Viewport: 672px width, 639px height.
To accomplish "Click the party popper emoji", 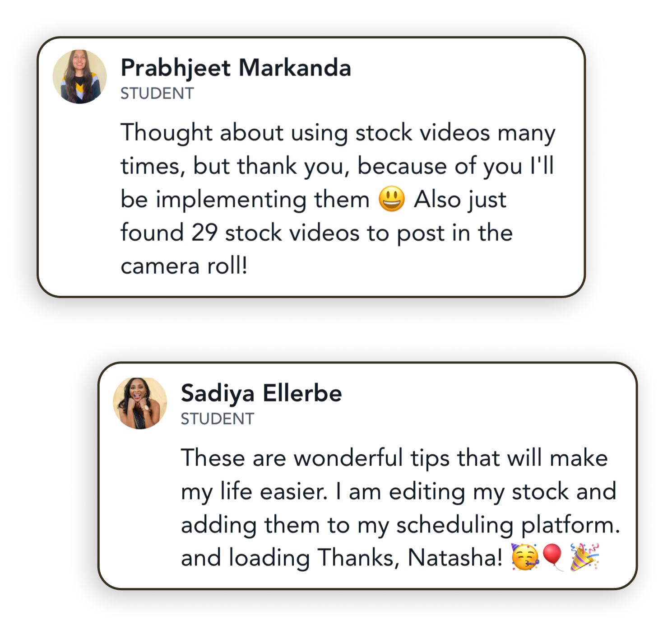I will click(584, 557).
